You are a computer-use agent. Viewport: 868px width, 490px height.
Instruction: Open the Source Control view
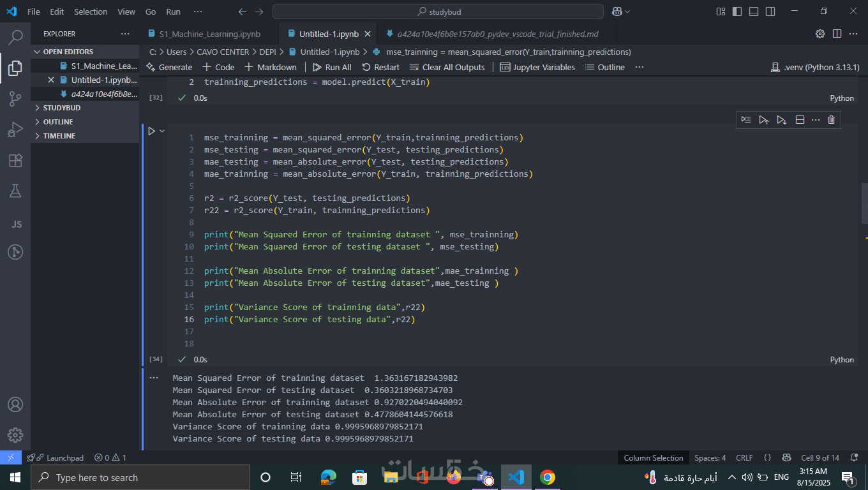point(15,98)
